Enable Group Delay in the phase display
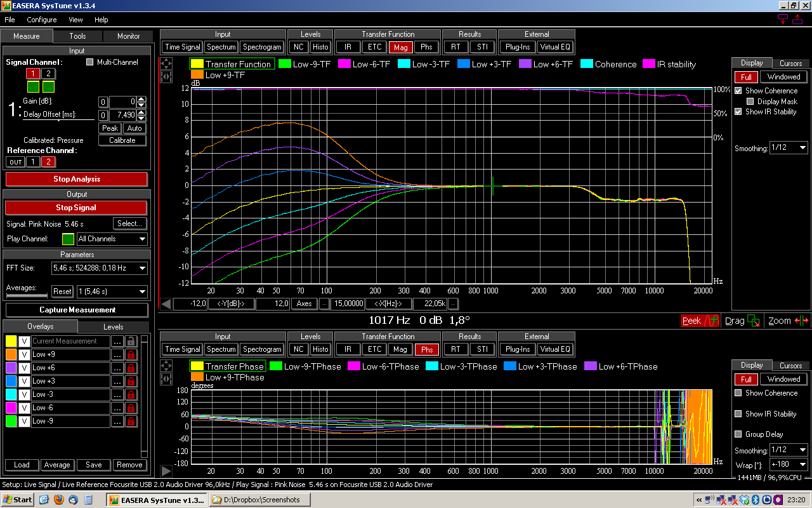Image resolution: width=812 pixels, height=508 pixels. click(738, 434)
